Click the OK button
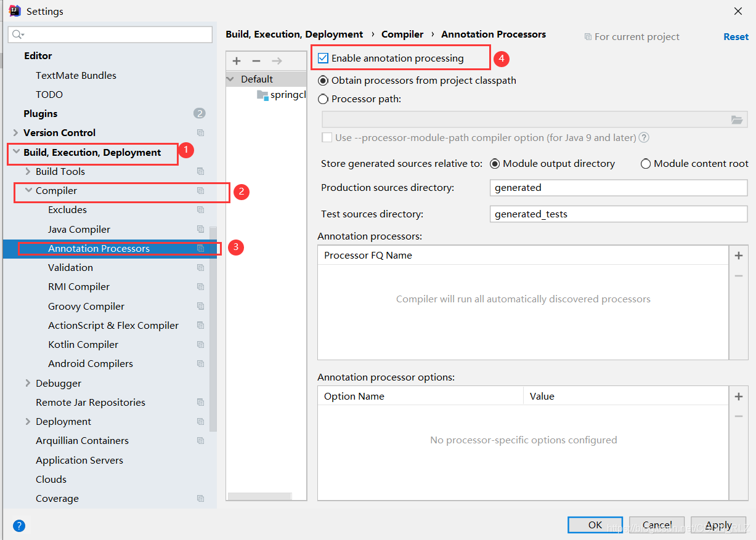This screenshot has width=756, height=540. (x=595, y=525)
